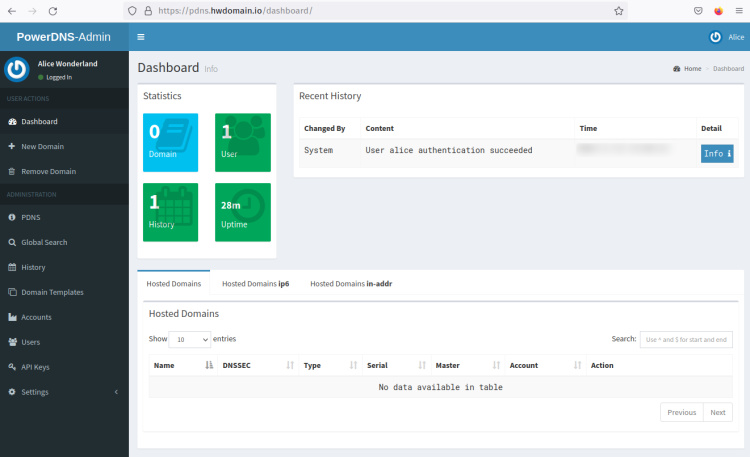
Task: Open the Global Search magnifier icon
Action: (12, 242)
